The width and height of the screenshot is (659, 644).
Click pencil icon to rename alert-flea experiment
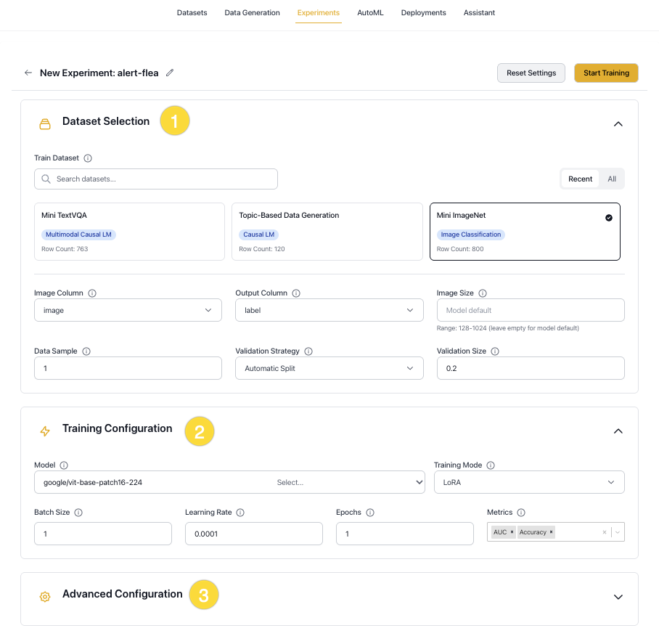click(170, 73)
